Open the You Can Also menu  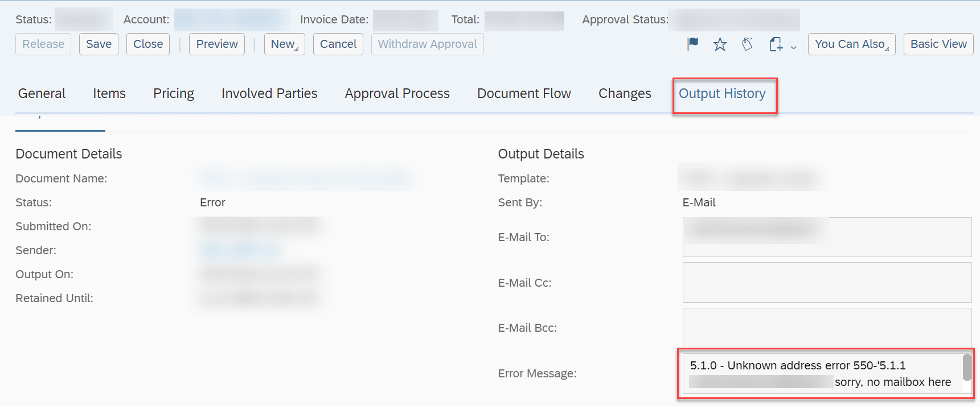coord(851,44)
